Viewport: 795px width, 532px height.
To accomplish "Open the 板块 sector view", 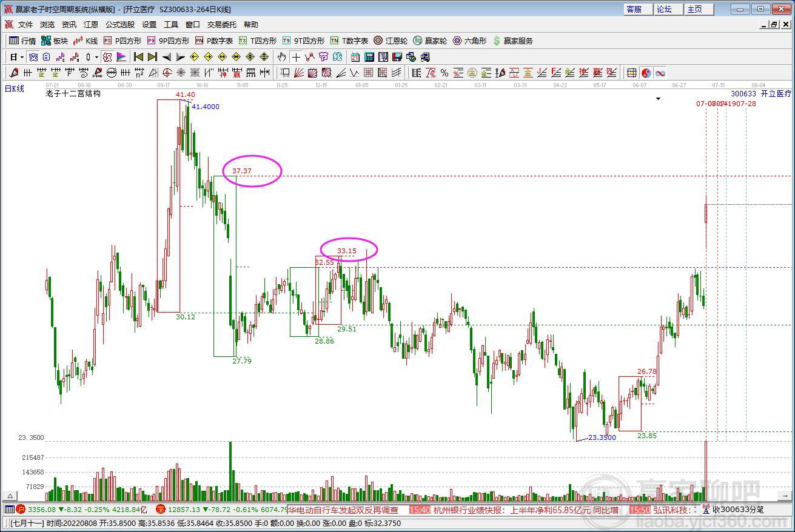I will pos(55,41).
